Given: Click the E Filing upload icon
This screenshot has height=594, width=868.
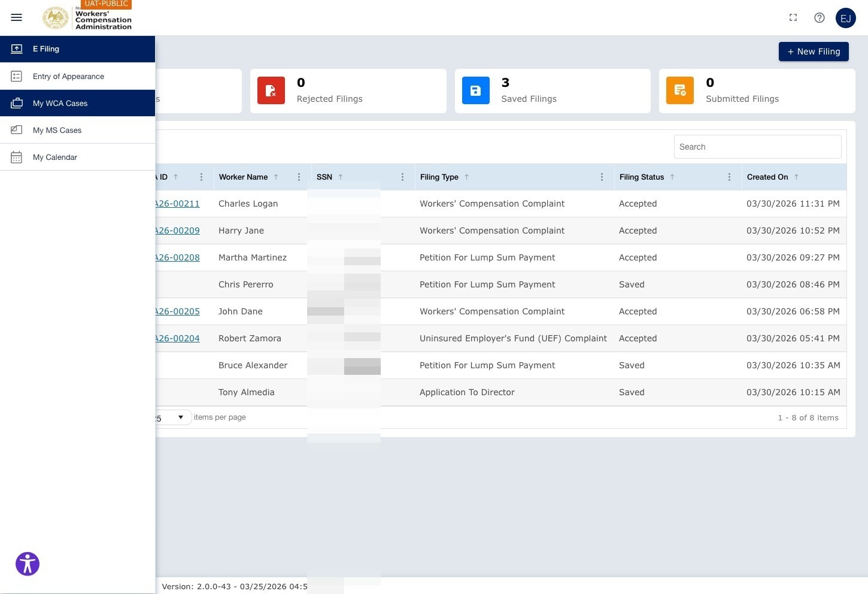Looking at the screenshot, I should coord(17,49).
